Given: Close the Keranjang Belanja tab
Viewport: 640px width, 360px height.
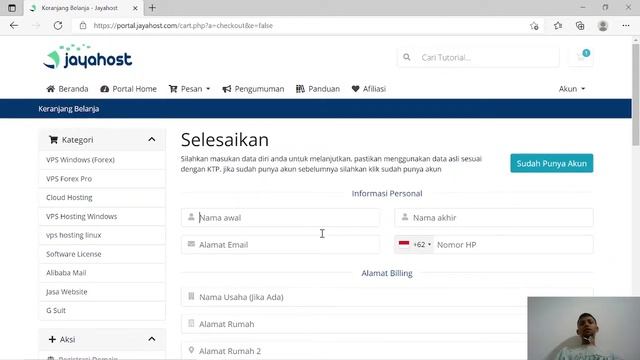Looking at the screenshot, I should [135, 8].
